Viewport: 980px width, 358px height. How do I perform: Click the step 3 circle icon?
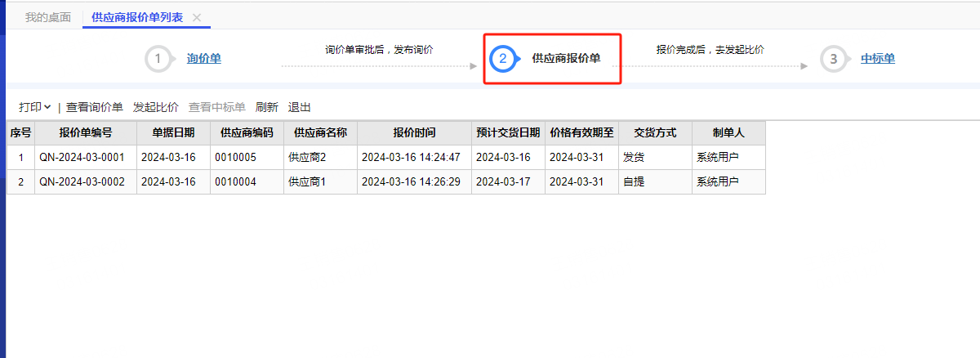(834, 59)
